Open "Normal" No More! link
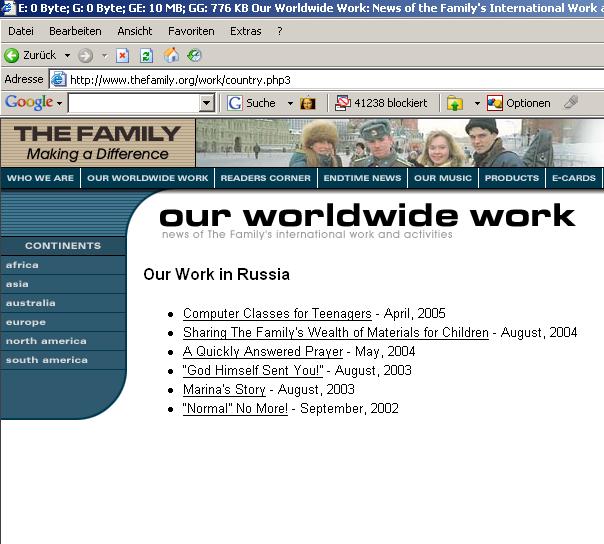Screen dimensions: 604x544 pyautogui.click(x=235, y=408)
